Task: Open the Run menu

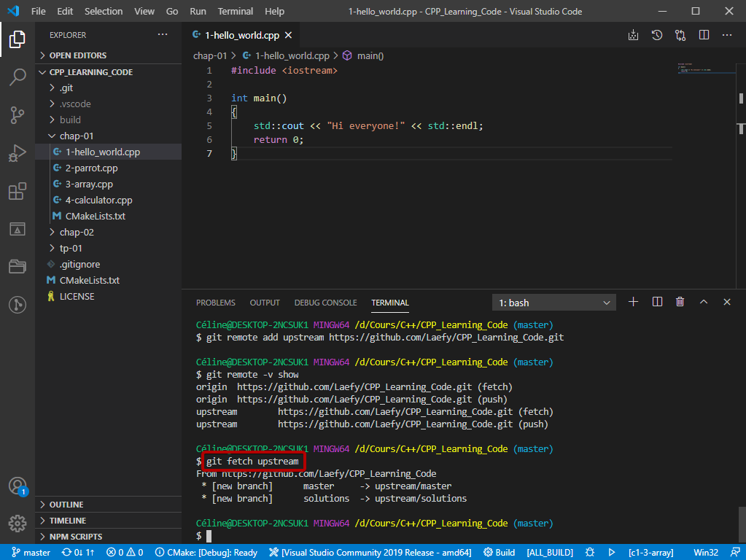Action: (198, 11)
